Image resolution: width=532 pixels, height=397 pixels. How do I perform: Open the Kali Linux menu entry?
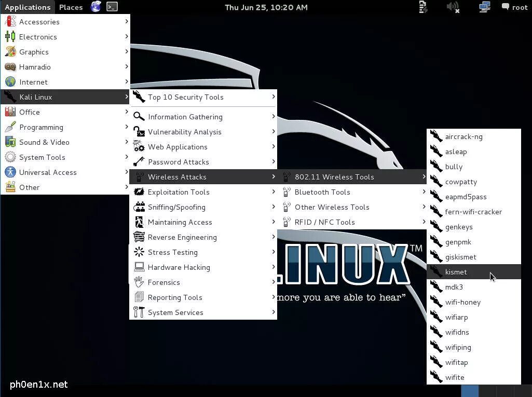[x=65, y=97]
